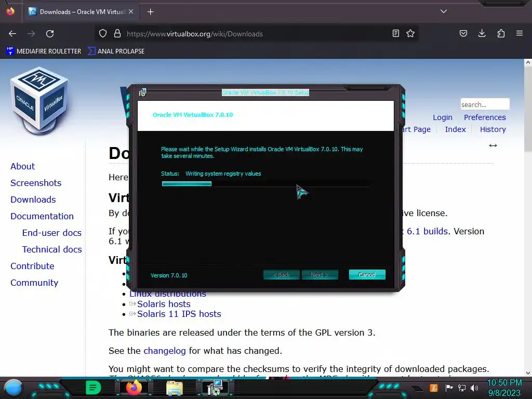Viewport: 532px width, 399px height.
Task: Open green notes app in taskbar
Action: tap(94, 388)
